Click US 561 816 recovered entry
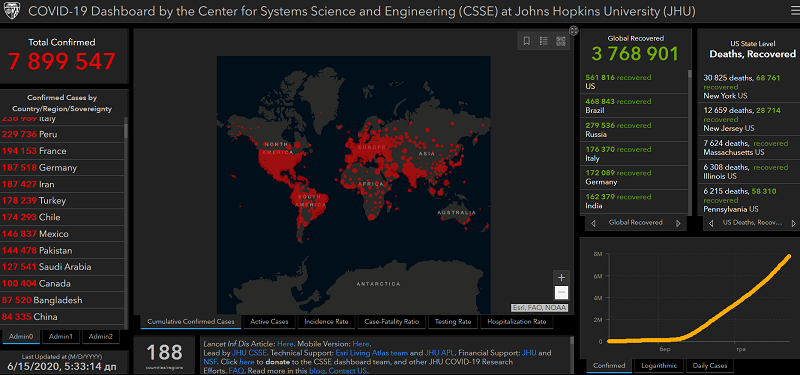This screenshot has width=800, height=375. pos(634,82)
